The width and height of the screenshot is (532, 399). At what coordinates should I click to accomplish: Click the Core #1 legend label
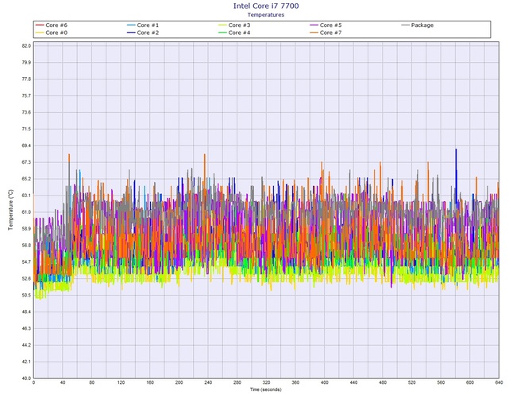coord(148,25)
